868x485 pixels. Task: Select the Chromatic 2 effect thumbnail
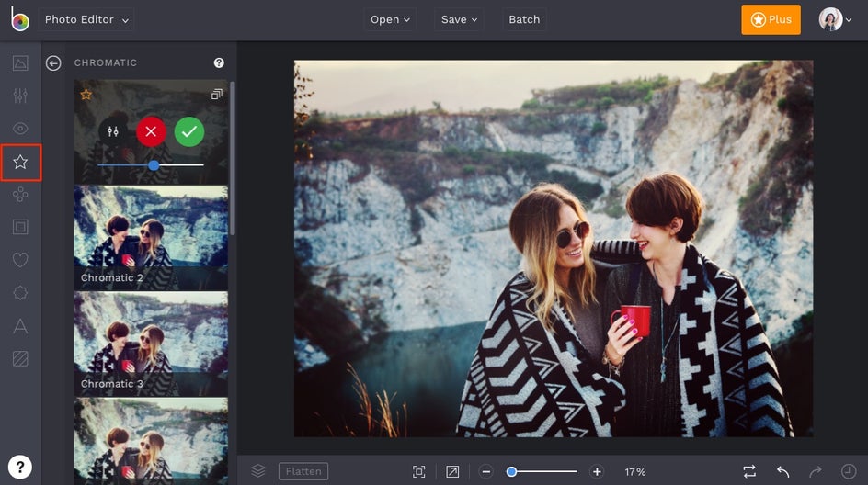point(151,238)
